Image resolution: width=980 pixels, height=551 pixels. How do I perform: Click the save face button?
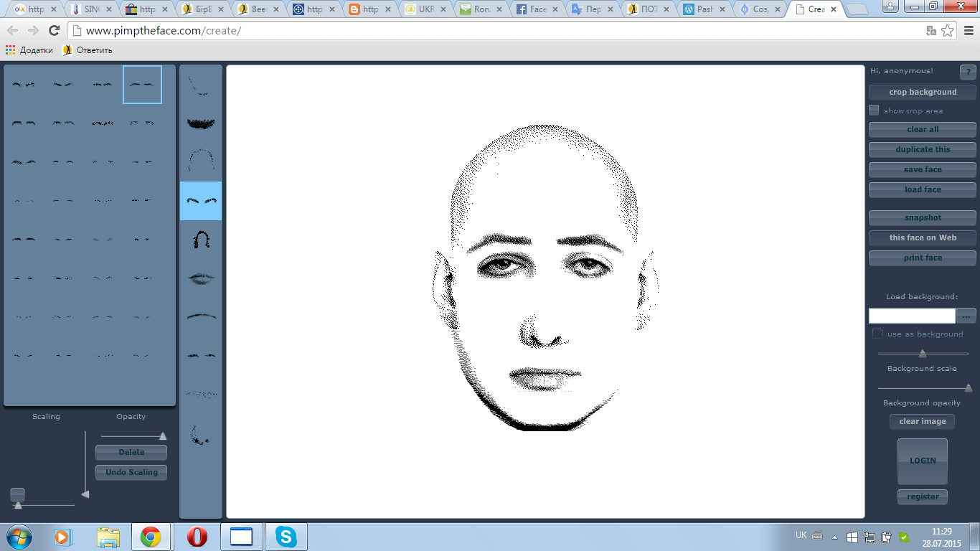point(922,169)
